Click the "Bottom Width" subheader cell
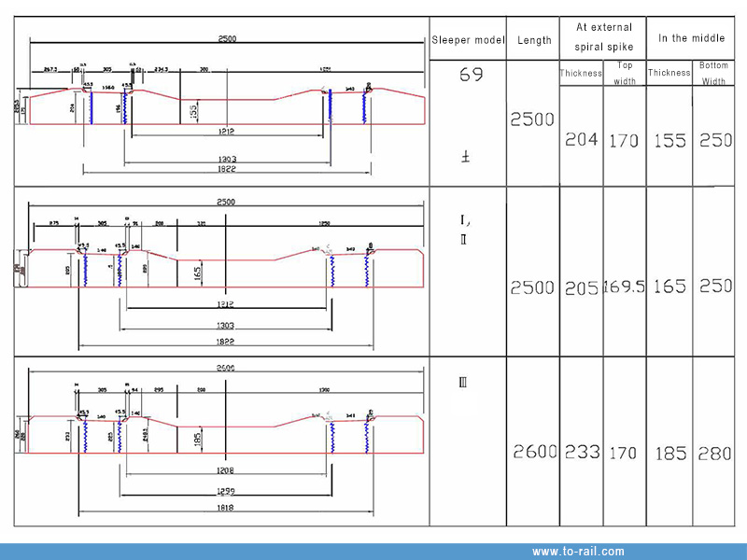 coord(713,73)
